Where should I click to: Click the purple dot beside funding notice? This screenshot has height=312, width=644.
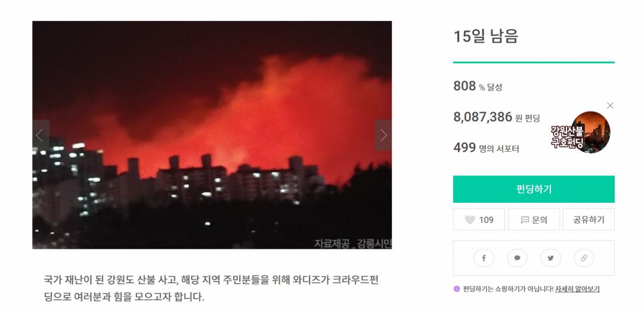(x=457, y=289)
